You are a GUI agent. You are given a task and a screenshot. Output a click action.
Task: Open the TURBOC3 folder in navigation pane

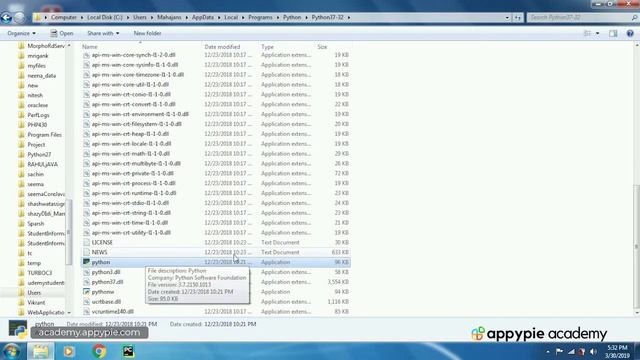[40, 273]
